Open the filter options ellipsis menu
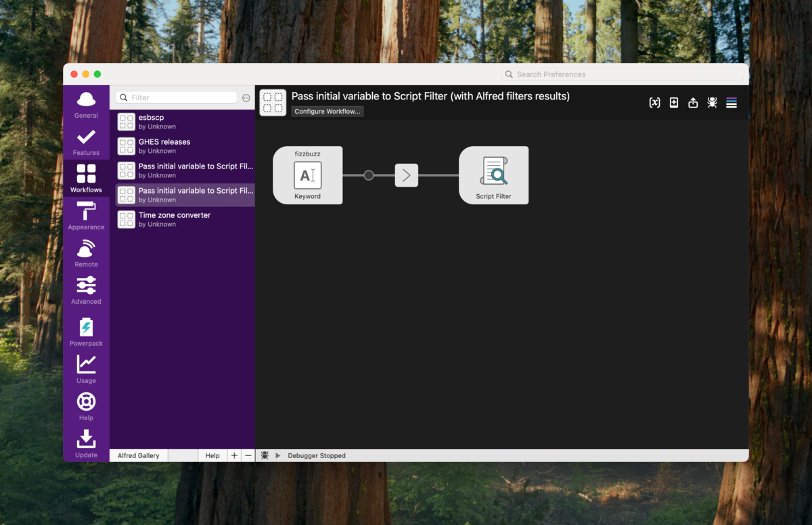812x525 pixels. [246, 98]
